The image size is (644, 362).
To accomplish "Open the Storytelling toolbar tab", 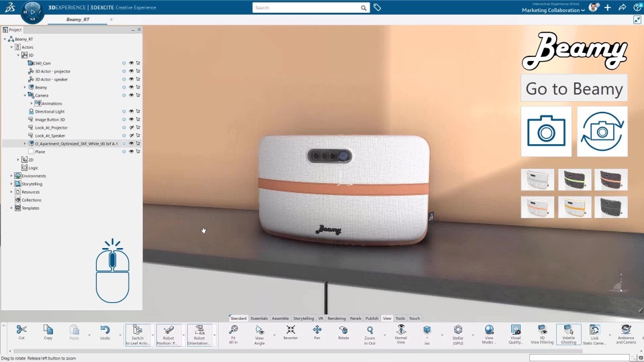I will 303,318.
